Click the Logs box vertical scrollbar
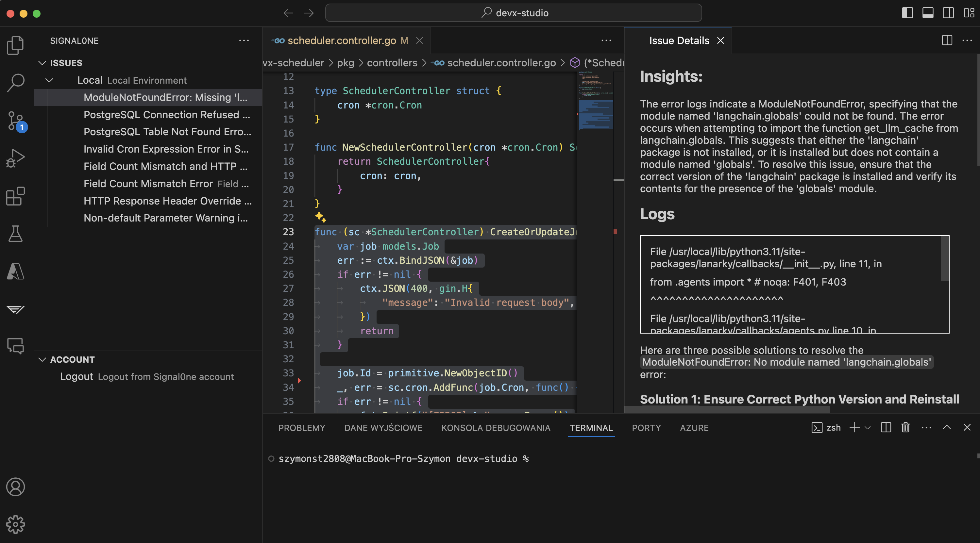980x543 pixels. pos(944,259)
